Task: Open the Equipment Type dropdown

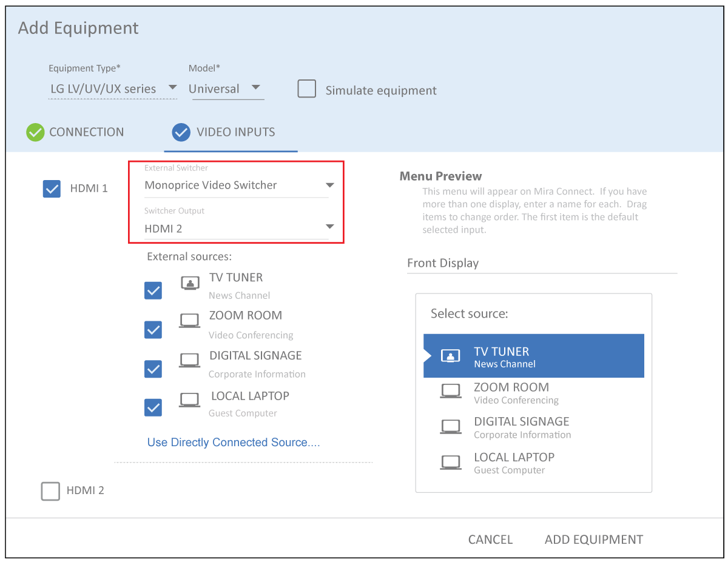Action: [x=113, y=89]
